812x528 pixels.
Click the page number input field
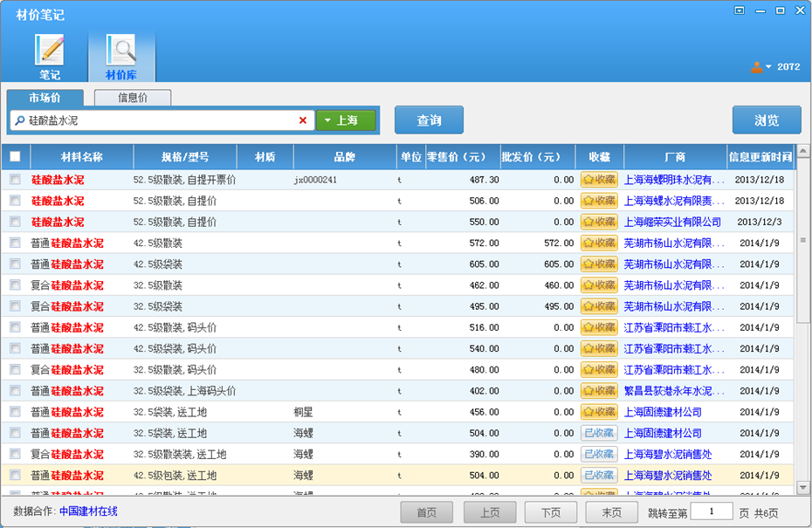[x=712, y=511]
